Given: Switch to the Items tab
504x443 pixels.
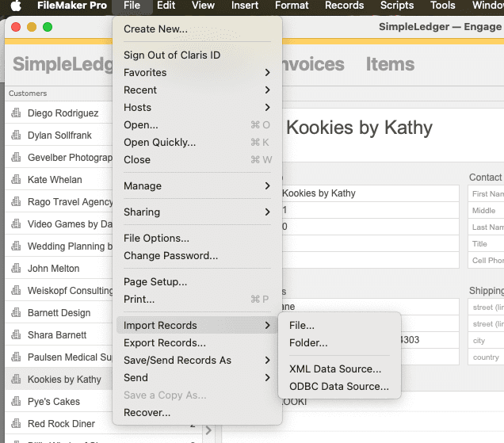Looking at the screenshot, I should coord(390,64).
